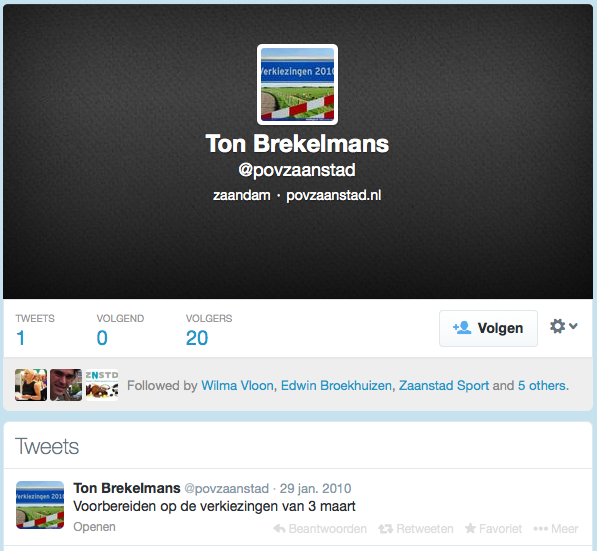Click the Favoriet star icon
The height and width of the screenshot is (551, 597).
pyautogui.click(x=471, y=528)
